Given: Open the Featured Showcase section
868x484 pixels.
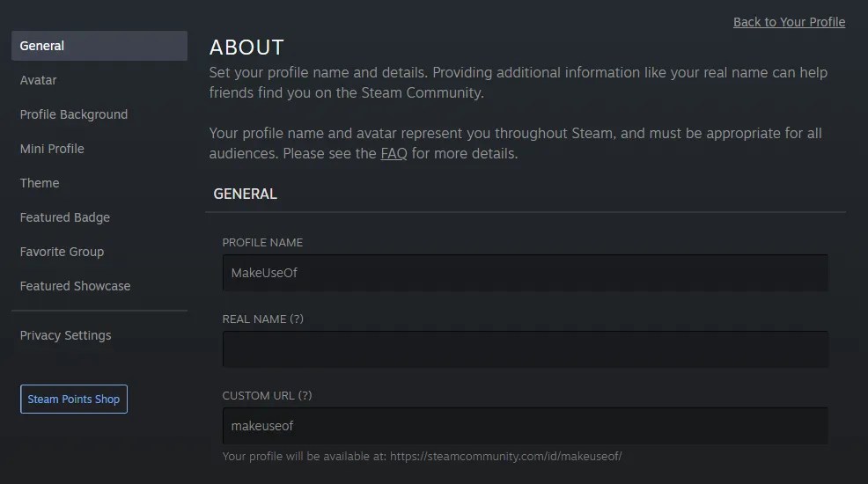Looking at the screenshot, I should [76, 286].
